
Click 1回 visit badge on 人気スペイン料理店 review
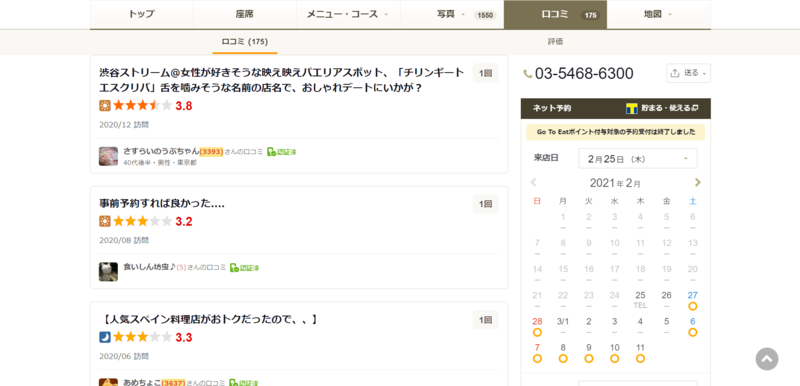[x=485, y=320]
